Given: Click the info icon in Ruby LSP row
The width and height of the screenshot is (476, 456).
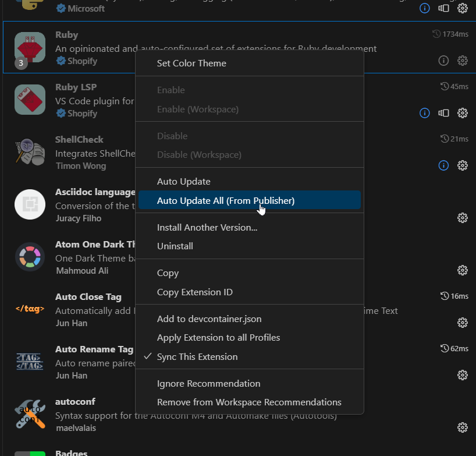Looking at the screenshot, I should [x=425, y=113].
